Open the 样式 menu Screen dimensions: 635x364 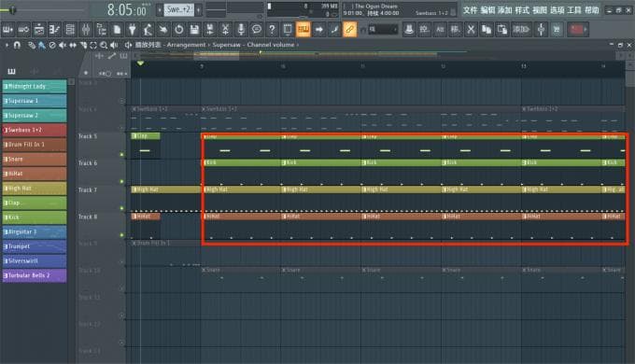(x=522, y=10)
